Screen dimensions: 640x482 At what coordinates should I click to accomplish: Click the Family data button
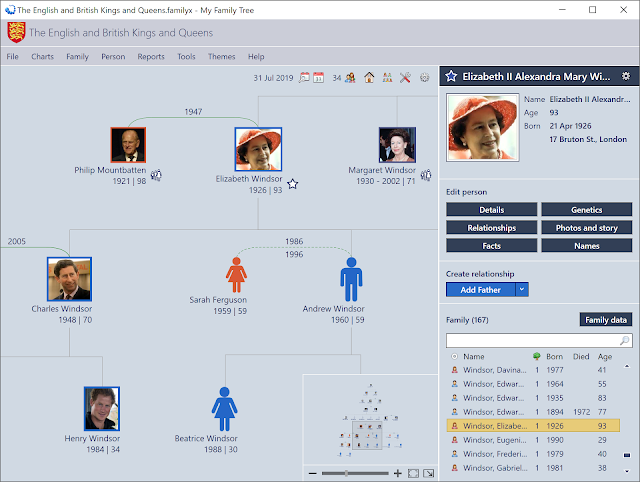(606, 320)
